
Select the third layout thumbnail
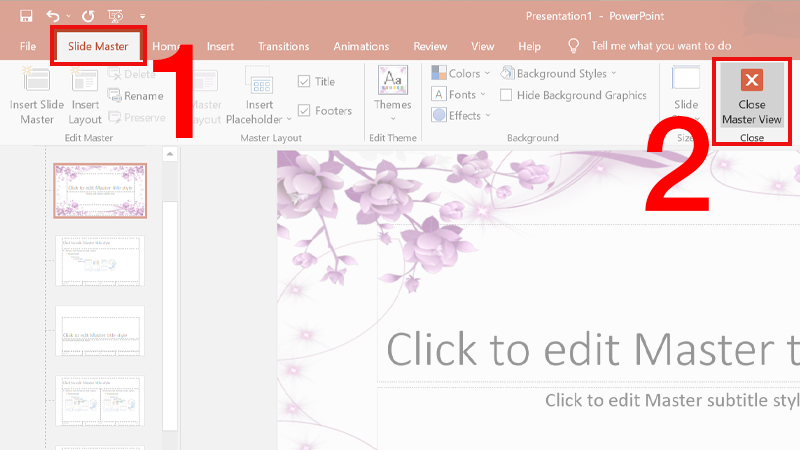click(100, 331)
